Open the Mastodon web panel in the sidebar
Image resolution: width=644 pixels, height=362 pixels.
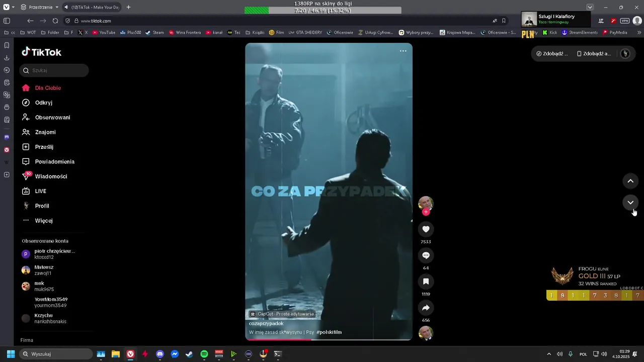click(x=7, y=137)
